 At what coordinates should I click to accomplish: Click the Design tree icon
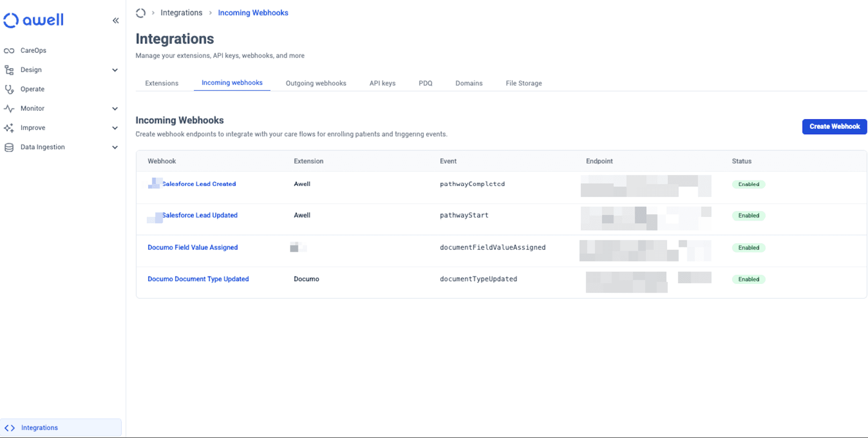click(x=9, y=70)
